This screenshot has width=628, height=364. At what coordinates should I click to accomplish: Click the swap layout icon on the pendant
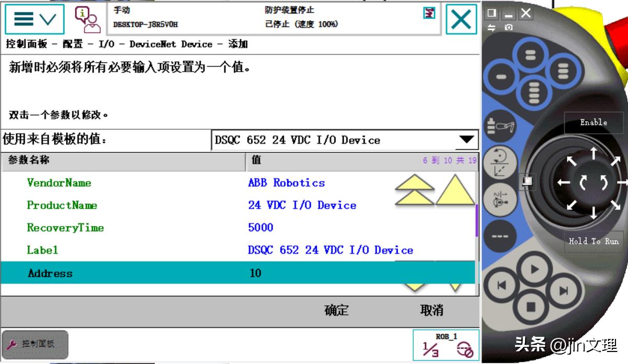(490, 26)
